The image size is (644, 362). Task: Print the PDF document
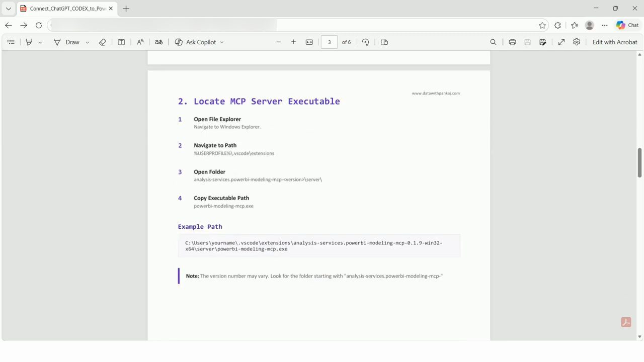pyautogui.click(x=512, y=42)
